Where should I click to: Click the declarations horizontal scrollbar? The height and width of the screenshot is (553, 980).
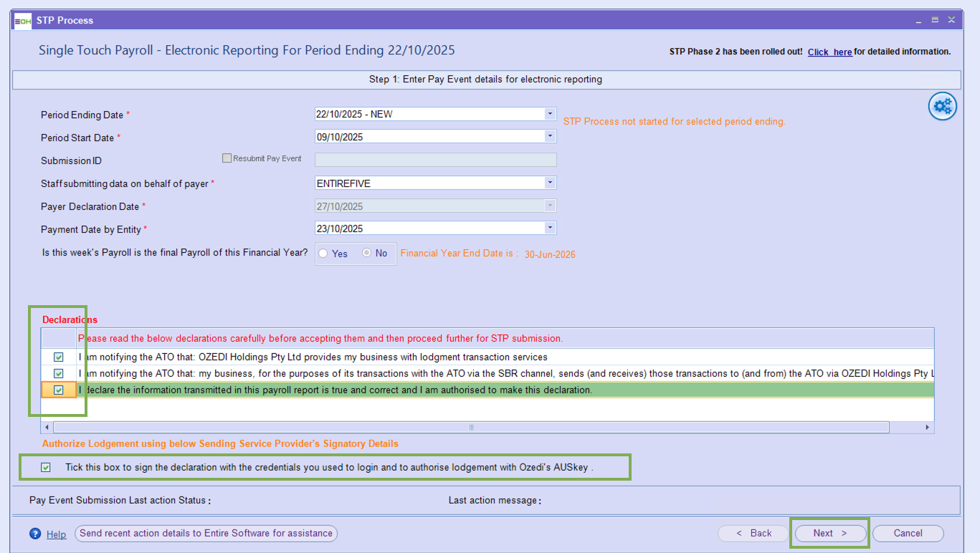(x=471, y=428)
